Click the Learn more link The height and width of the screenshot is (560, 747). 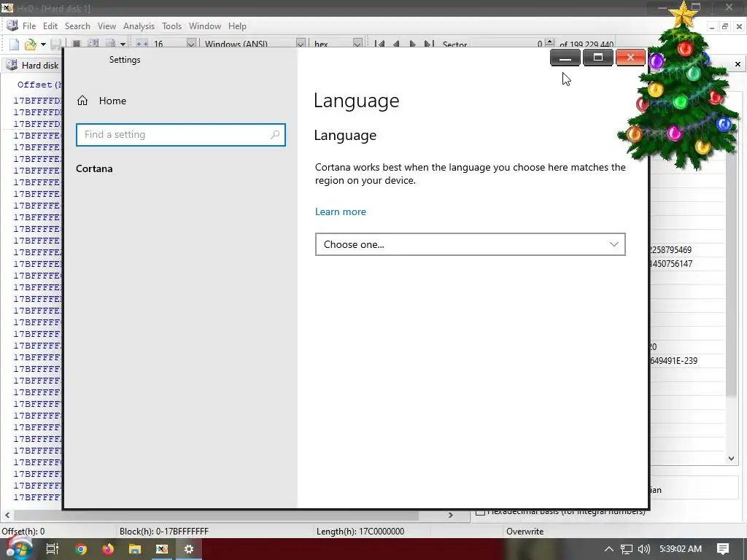coord(340,212)
